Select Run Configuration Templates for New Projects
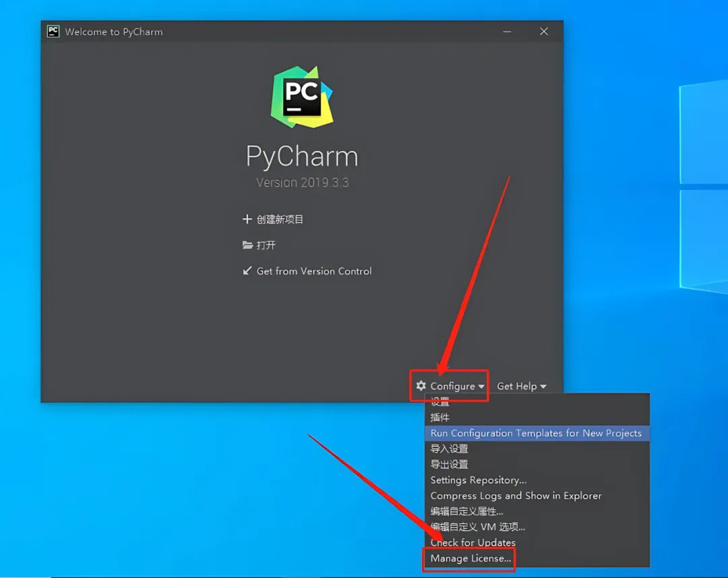 click(537, 433)
